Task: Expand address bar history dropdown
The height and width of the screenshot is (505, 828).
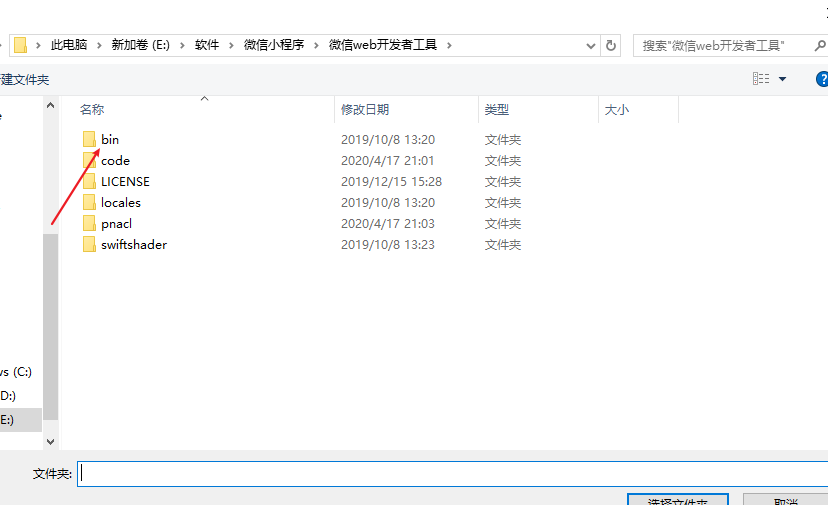Action: 591,46
